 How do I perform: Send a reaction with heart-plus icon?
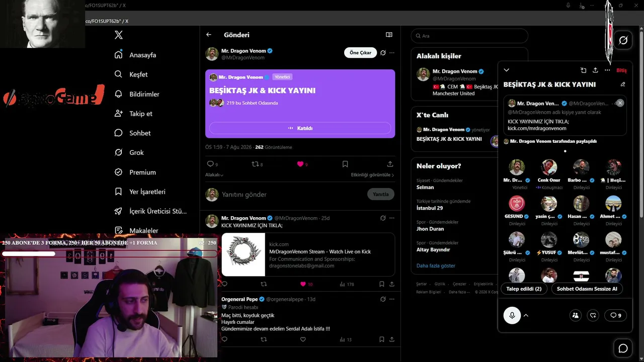tap(593, 315)
